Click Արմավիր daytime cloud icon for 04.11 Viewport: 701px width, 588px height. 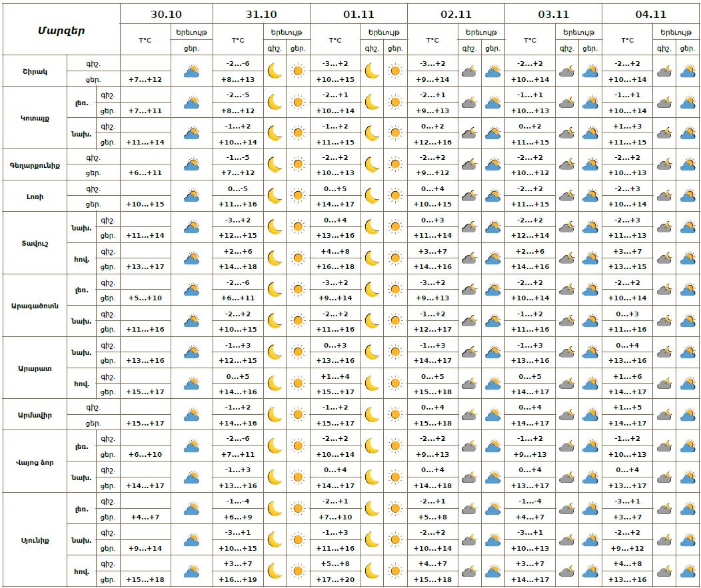[x=688, y=415]
